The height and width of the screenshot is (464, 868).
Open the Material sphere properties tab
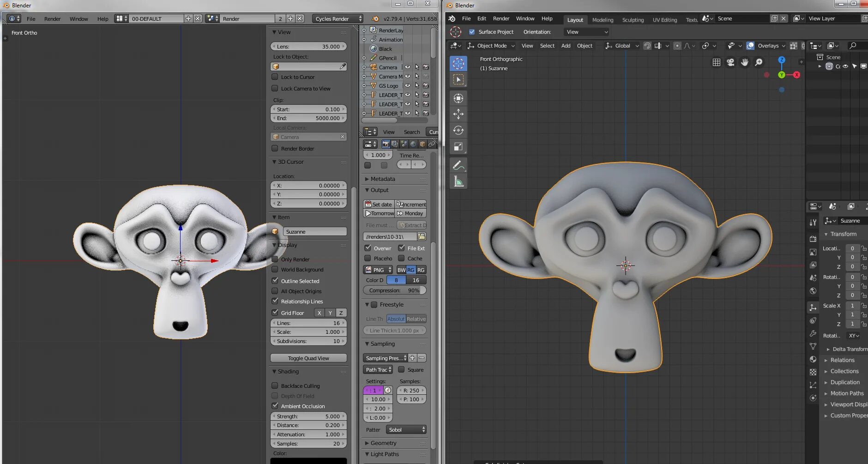(x=813, y=359)
